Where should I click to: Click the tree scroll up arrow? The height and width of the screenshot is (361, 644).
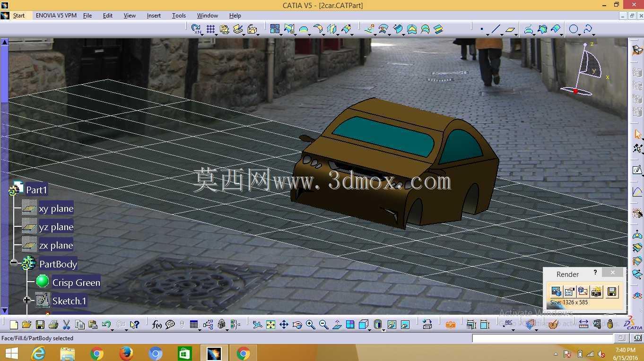point(5,42)
